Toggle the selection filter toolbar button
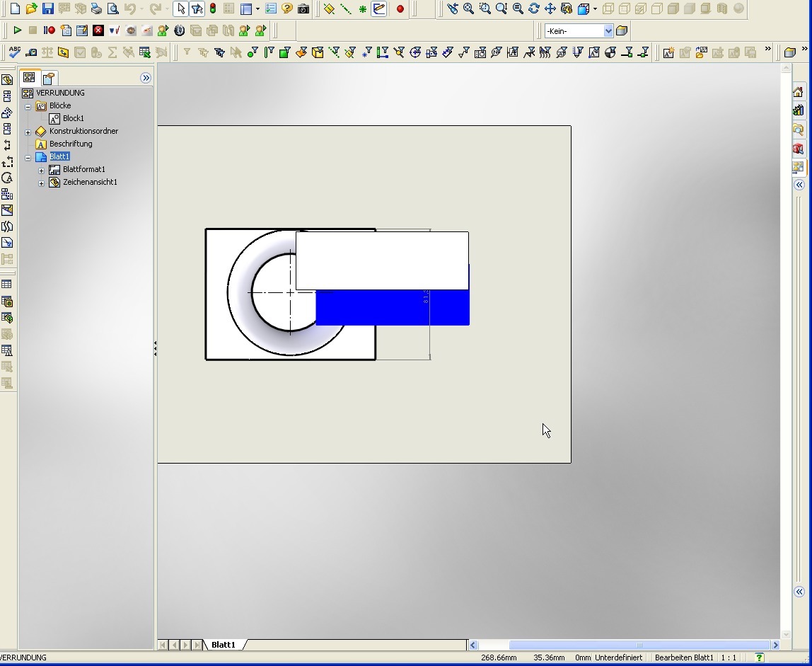This screenshot has height=666, width=812. click(x=197, y=9)
